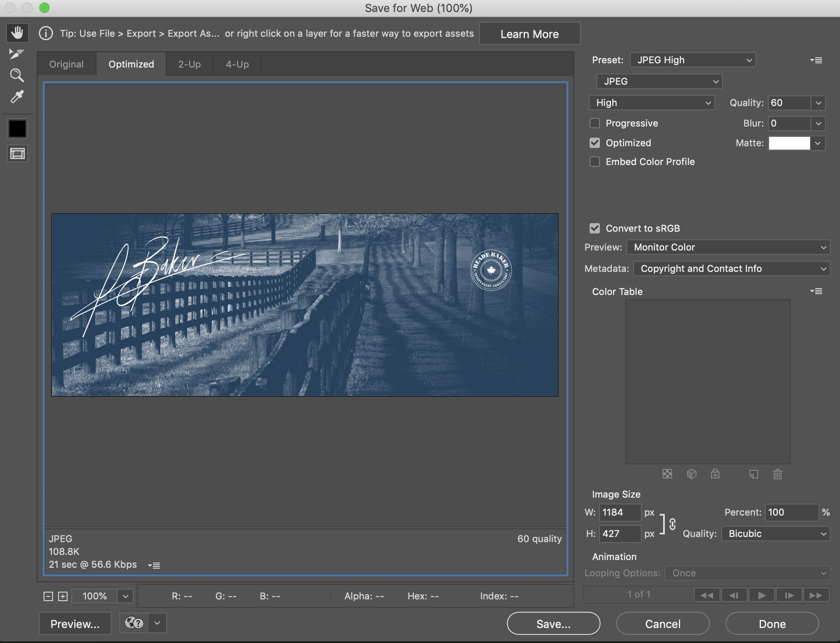The width and height of the screenshot is (840, 643).
Task: Switch to the Optimized tab
Action: point(131,64)
